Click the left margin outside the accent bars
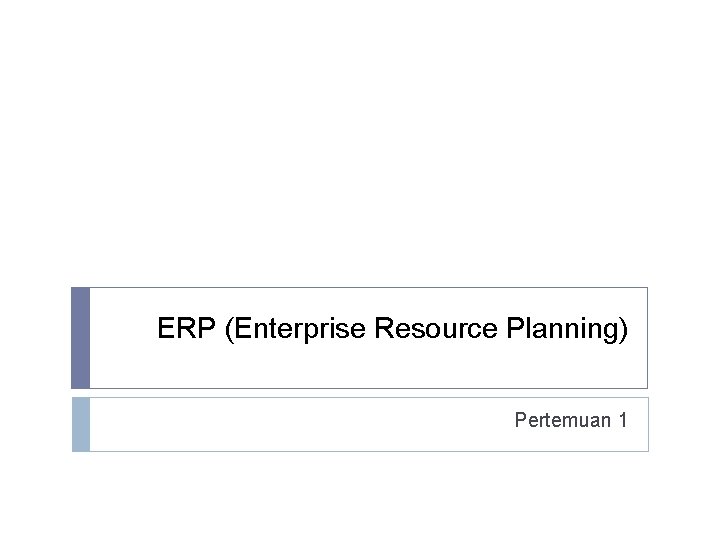This screenshot has width=720, height=540. tap(35, 370)
